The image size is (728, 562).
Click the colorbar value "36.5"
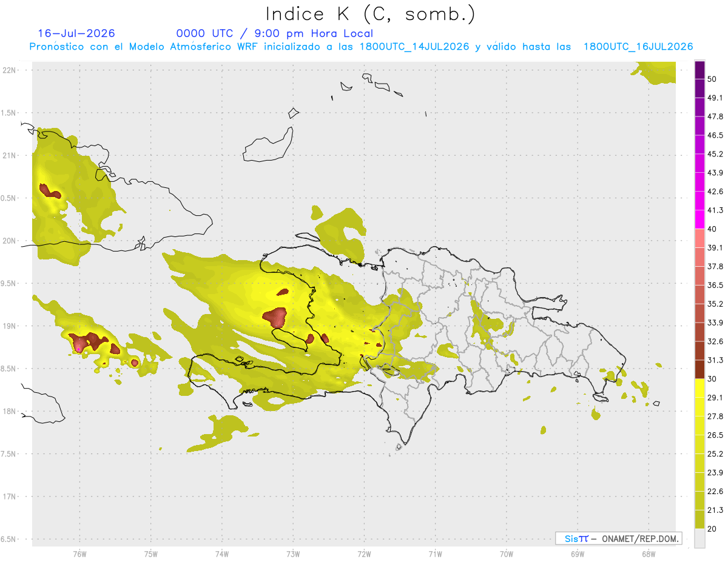click(x=715, y=286)
